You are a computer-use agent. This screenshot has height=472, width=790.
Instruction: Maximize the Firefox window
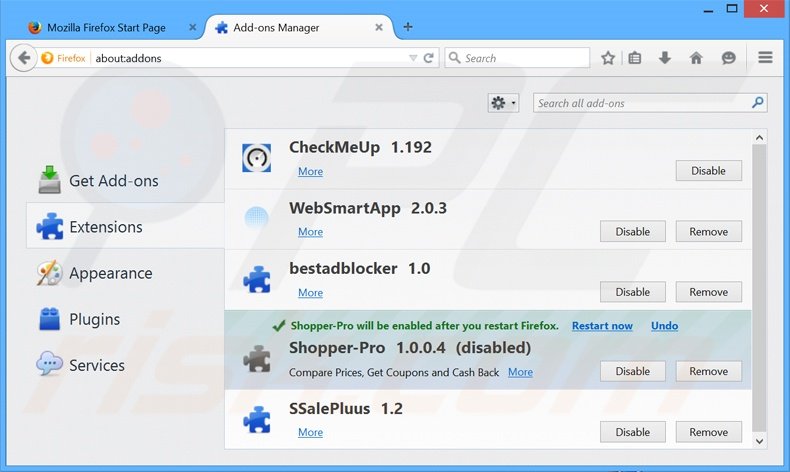732,9
